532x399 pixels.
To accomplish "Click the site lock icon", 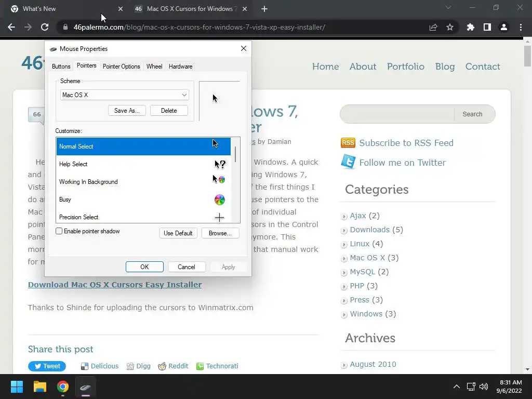I will pos(65,27).
